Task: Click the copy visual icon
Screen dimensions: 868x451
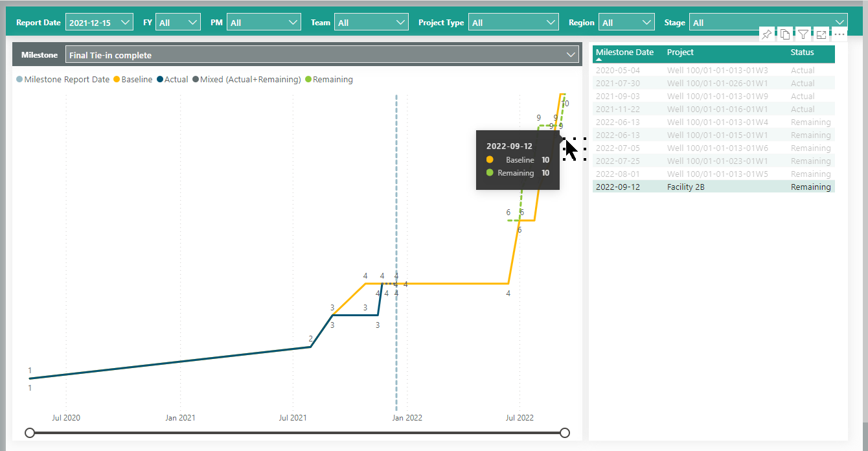Action: [x=784, y=34]
